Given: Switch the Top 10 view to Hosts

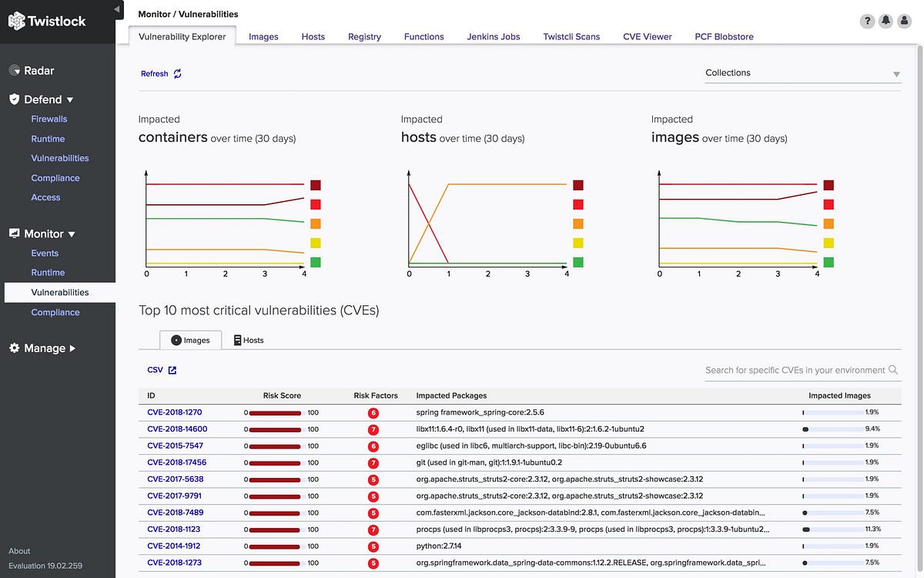Looking at the screenshot, I should [x=248, y=340].
